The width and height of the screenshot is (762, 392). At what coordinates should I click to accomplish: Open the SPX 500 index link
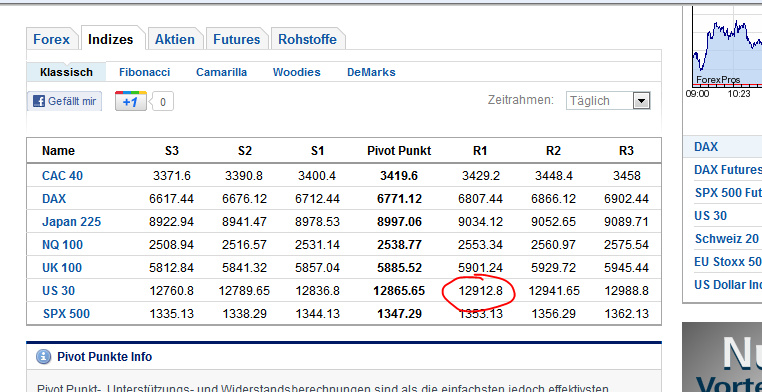point(66,314)
